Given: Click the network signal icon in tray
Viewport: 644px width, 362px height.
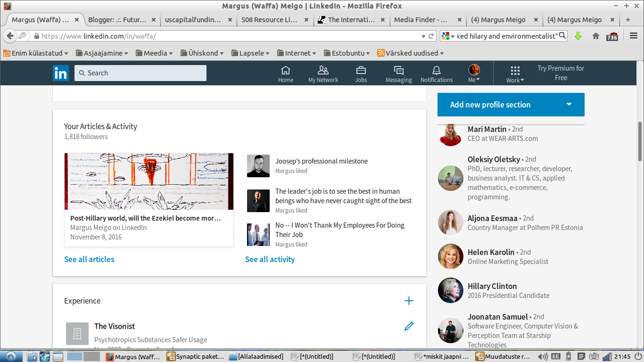Looking at the screenshot, I should (x=607, y=356).
